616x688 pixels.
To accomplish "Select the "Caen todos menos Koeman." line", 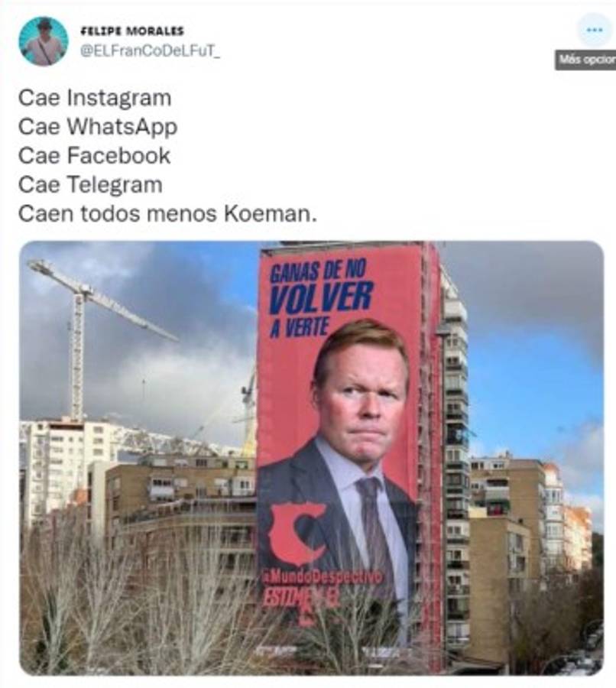I will (167, 214).
